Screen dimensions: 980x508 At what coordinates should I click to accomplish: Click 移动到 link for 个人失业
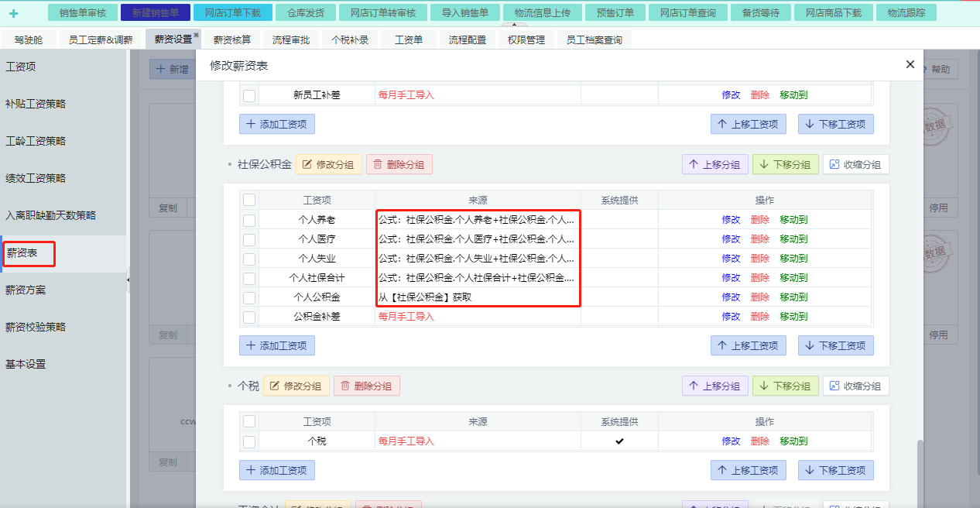pos(793,259)
